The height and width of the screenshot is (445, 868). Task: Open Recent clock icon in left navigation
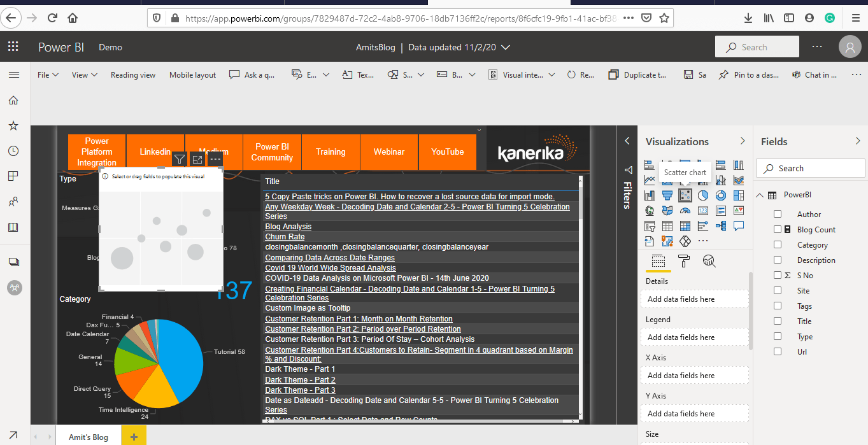(13, 151)
